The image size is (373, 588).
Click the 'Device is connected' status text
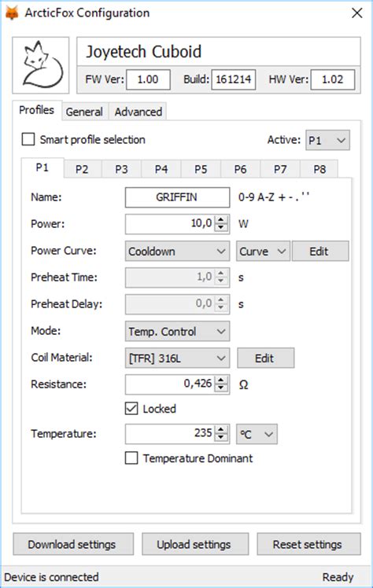tap(51, 577)
